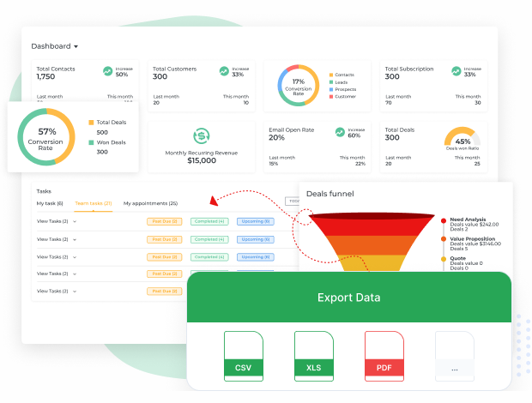Click the orange middle funnel segment
The width and height of the screenshot is (532, 403).
pos(372,245)
